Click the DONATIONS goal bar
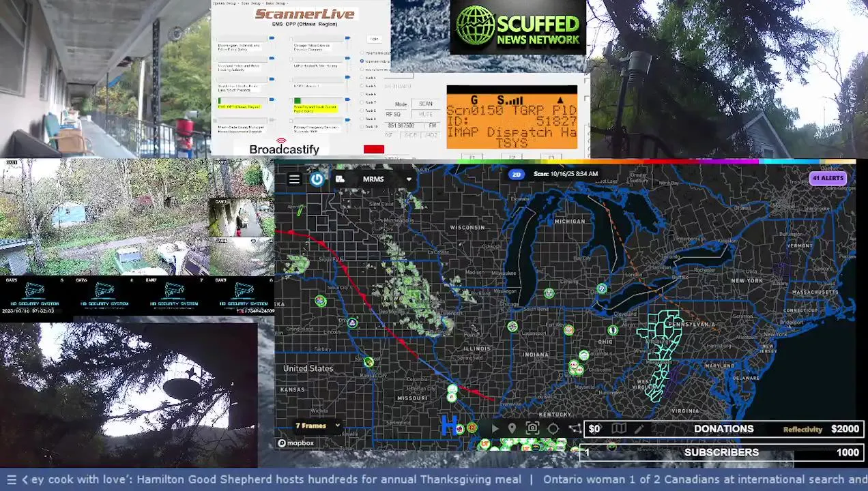 coord(724,429)
